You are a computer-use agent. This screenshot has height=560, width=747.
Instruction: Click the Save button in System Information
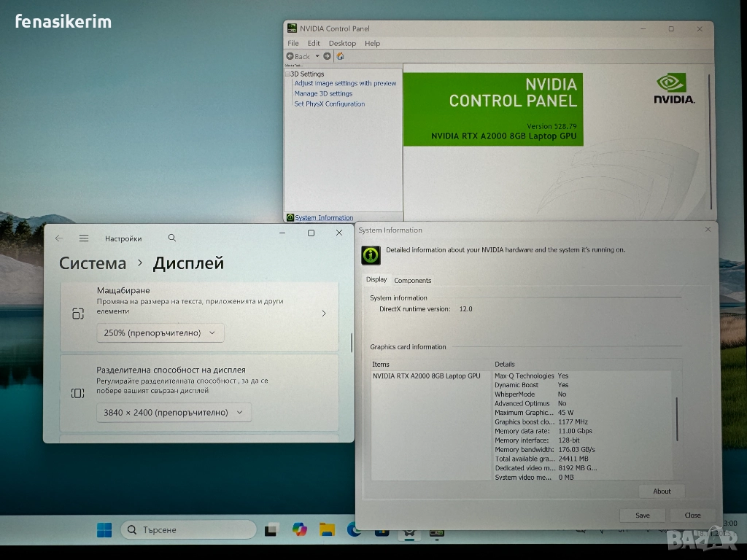(642, 515)
